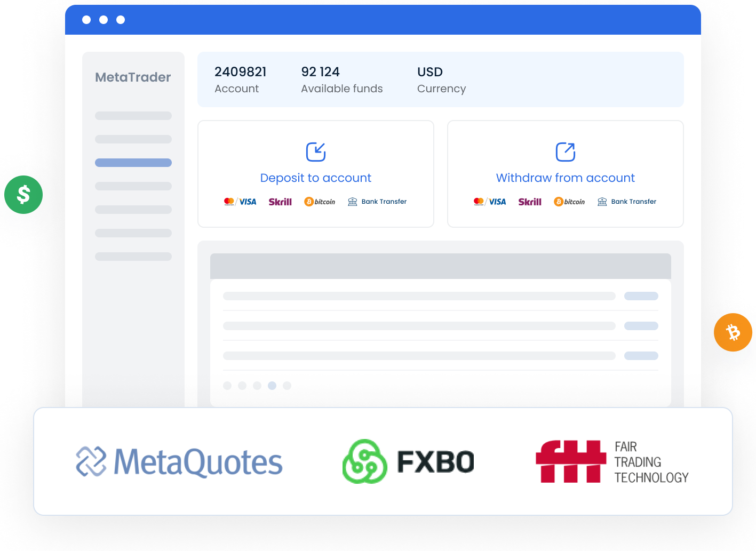Select the highlighted blue pagination dot
This screenshot has width=756, height=551.
coord(272,386)
